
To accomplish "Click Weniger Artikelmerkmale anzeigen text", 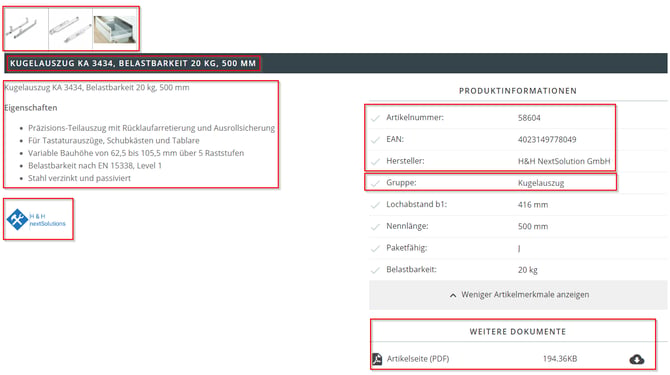I will (525, 295).
